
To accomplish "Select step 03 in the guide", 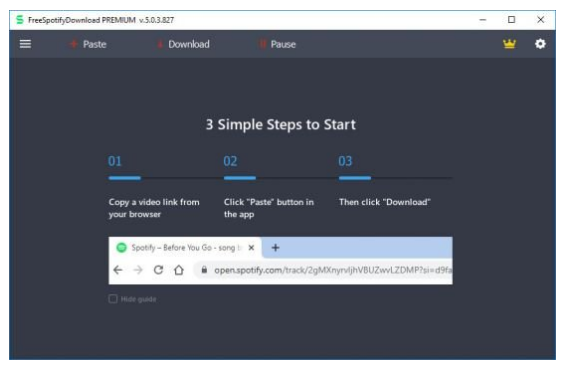I will pyautogui.click(x=345, y=161).
